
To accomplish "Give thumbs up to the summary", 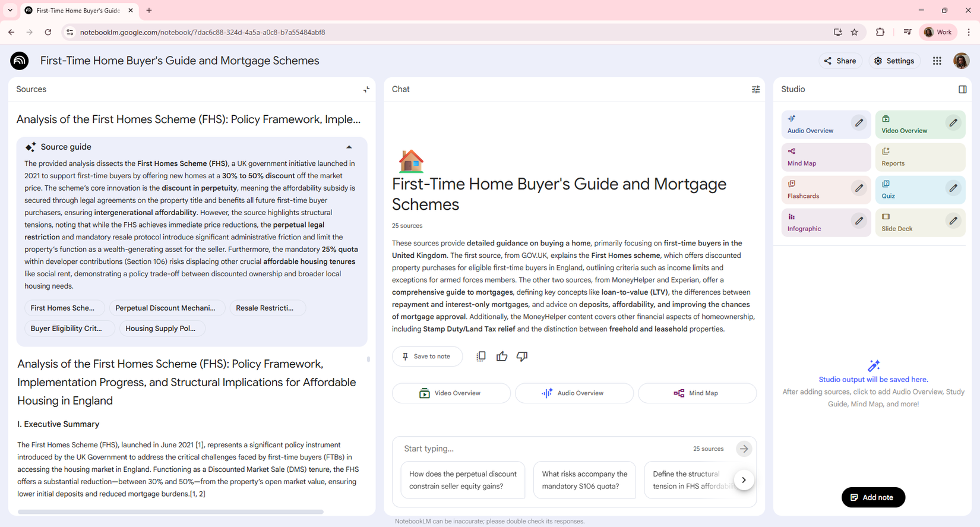I will [x=502, y=356].
